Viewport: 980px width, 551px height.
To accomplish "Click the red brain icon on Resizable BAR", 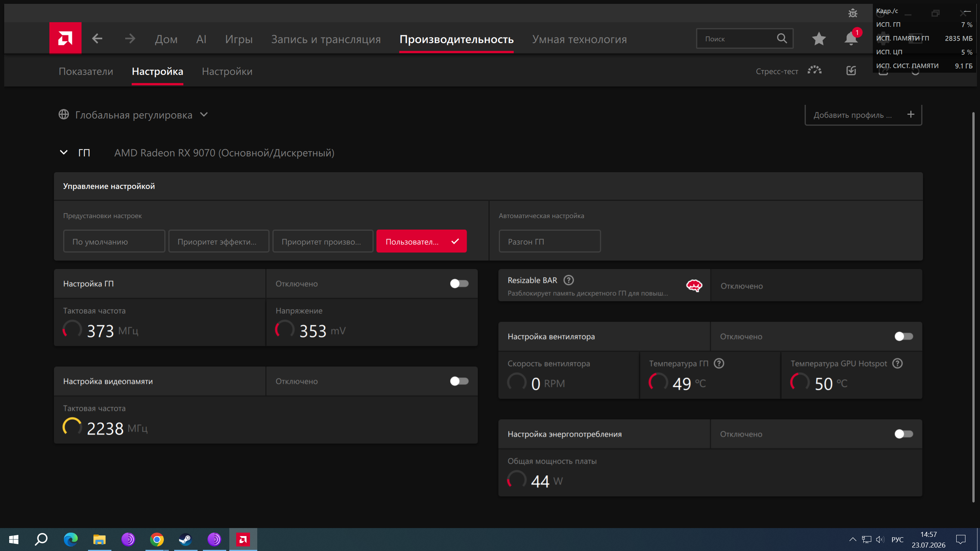I will [x=694, y=285].
